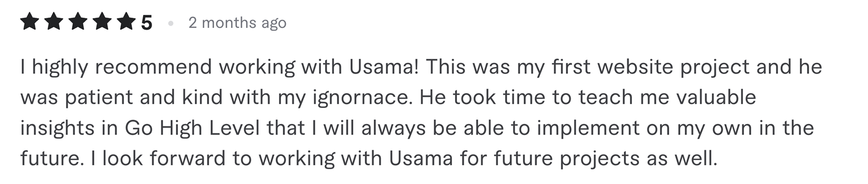Viewport: 868px width, 184px height.
Task: Click the second star in the rating
Action: click(53, 23)
